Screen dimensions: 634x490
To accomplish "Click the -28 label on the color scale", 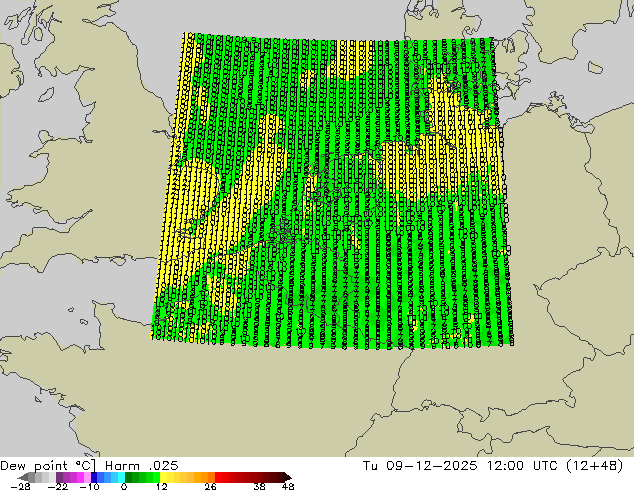I will (20, 486).
